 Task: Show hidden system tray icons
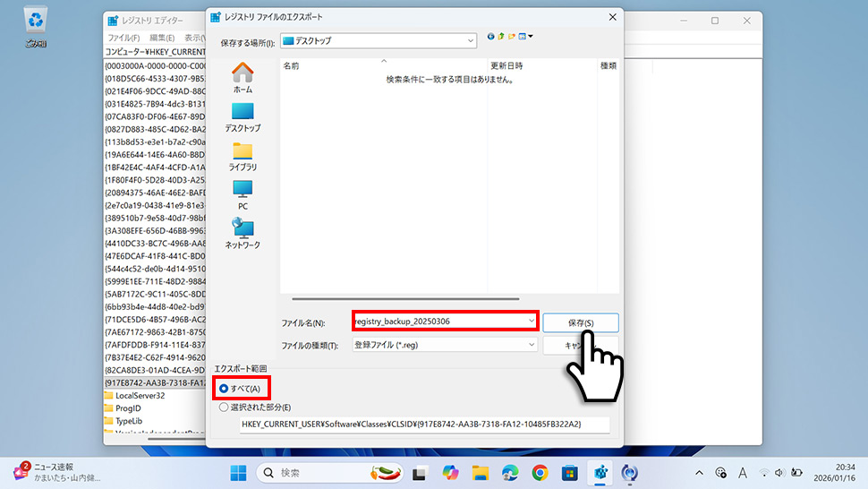click(699, 473)
